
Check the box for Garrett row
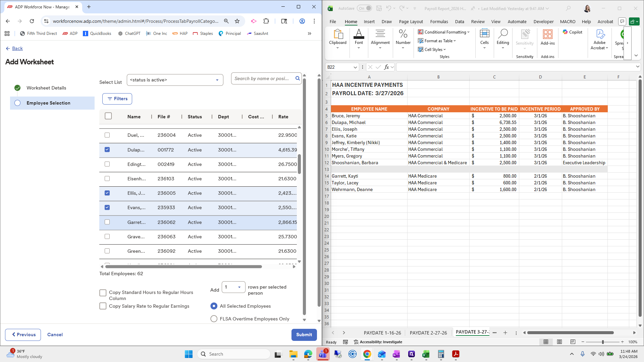click(107, 222)
